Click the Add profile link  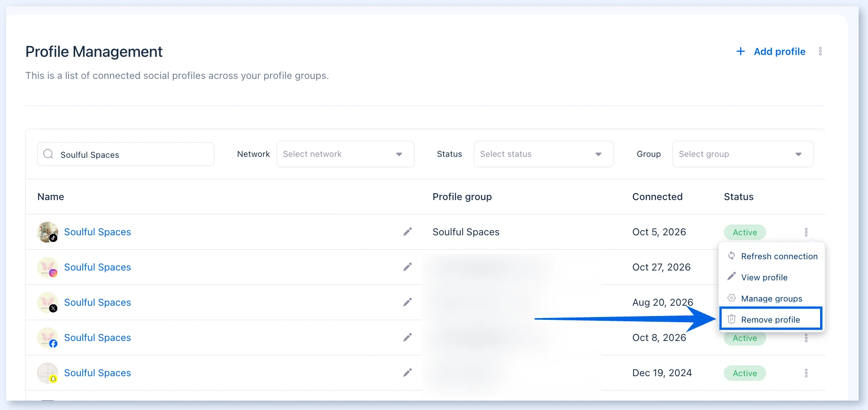[779, 52]
